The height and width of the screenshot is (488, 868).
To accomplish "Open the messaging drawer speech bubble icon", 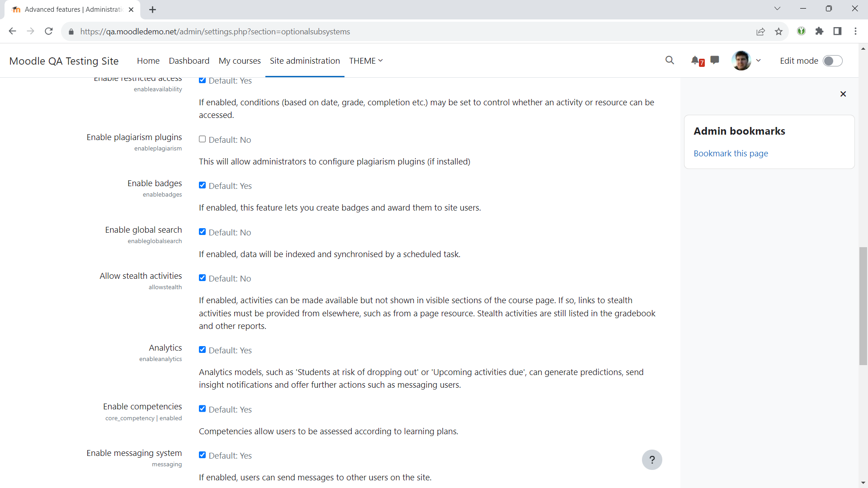I will coord(715,60).
